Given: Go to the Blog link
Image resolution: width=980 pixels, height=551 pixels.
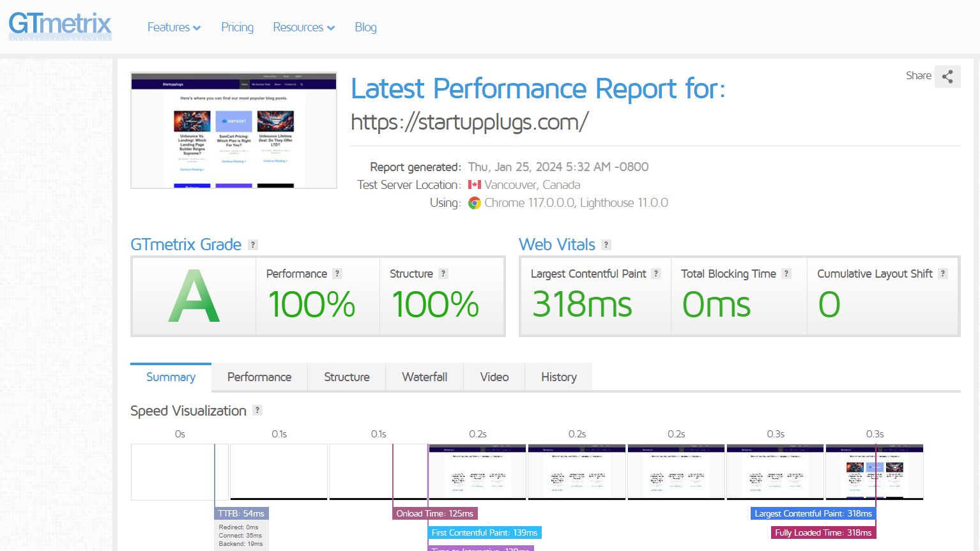Looking at the screenshot, I should (365, 27).
